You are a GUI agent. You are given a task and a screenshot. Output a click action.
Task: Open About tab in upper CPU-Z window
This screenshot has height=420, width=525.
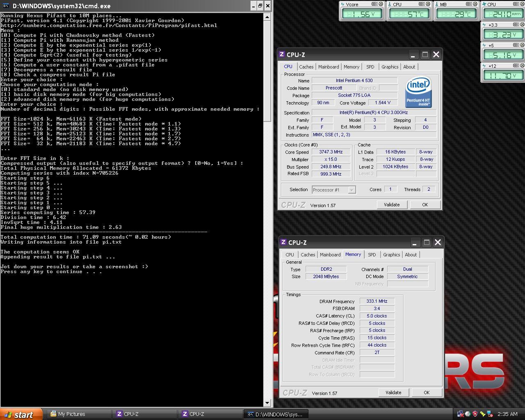[409, 67]
